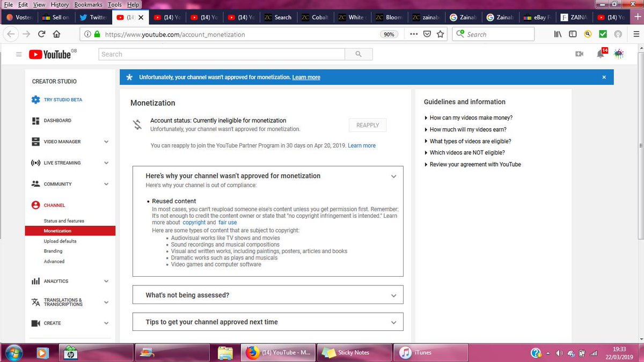
Task: Open the Firefox History menu
Action: pos(60,4)
